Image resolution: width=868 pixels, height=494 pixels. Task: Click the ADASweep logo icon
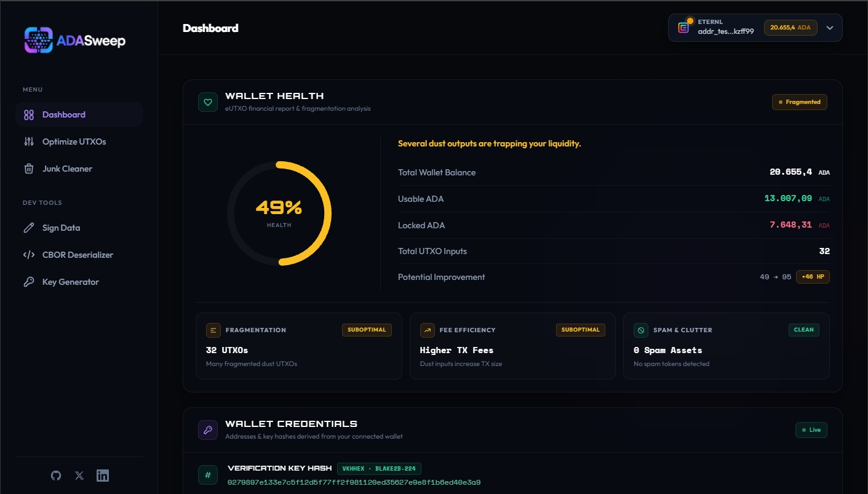point(38,41)
